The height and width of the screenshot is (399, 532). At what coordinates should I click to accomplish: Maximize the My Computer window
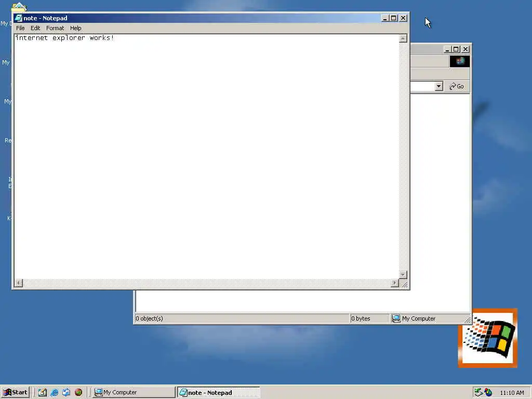point(456,49)
